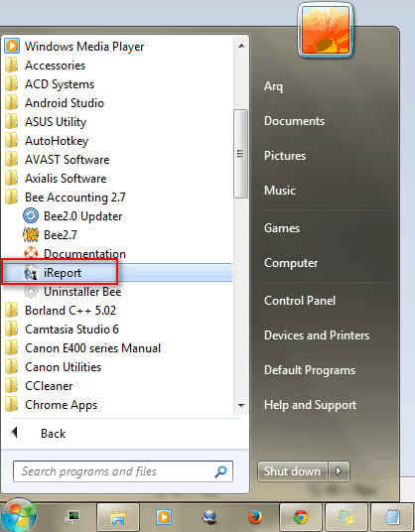Launch iReport from Bee Accounting folder
Screen dimensions: 415x532
click(117, 272)
